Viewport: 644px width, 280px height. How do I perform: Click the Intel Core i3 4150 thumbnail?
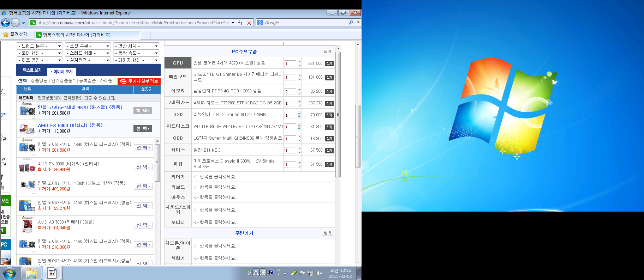click(x=27, y=206)
